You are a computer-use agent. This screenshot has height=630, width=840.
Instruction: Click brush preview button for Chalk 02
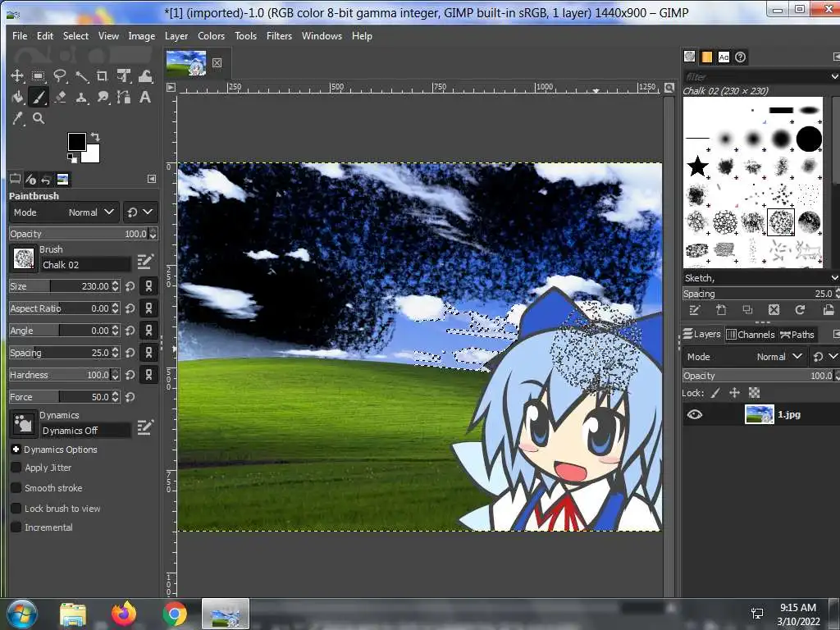(23, 258)
